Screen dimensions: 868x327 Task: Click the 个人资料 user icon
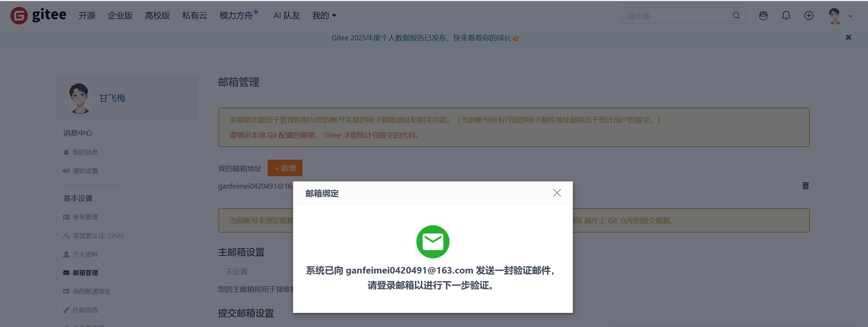(x=66, y=254)
